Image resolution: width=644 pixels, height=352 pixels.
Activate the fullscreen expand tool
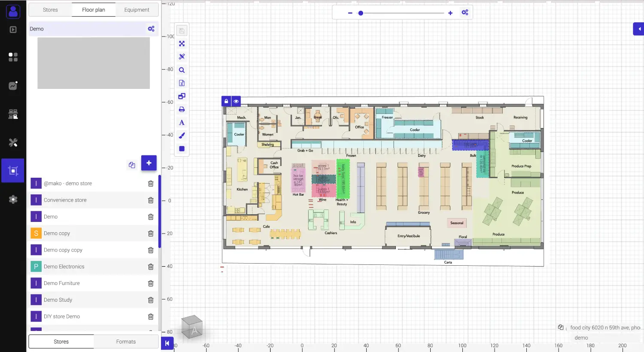(182, 43)
